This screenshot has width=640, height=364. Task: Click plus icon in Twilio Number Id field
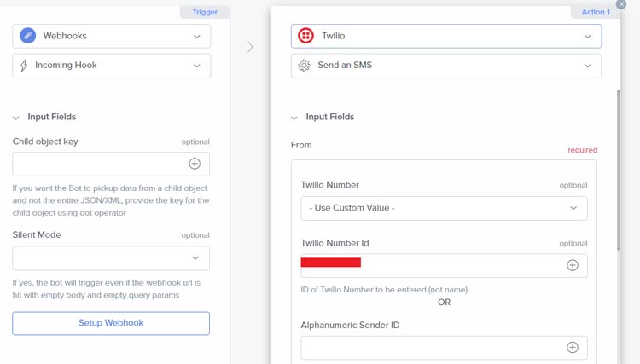coord(573,265)
